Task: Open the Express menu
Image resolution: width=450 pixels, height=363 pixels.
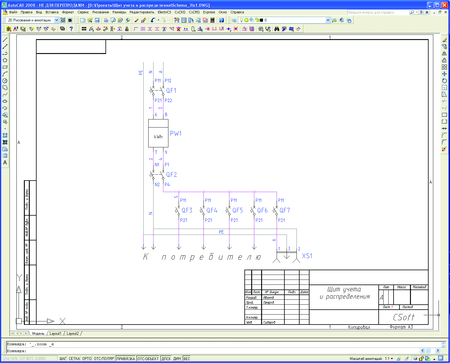Action: pyautogui.click(x=209, y=12)
